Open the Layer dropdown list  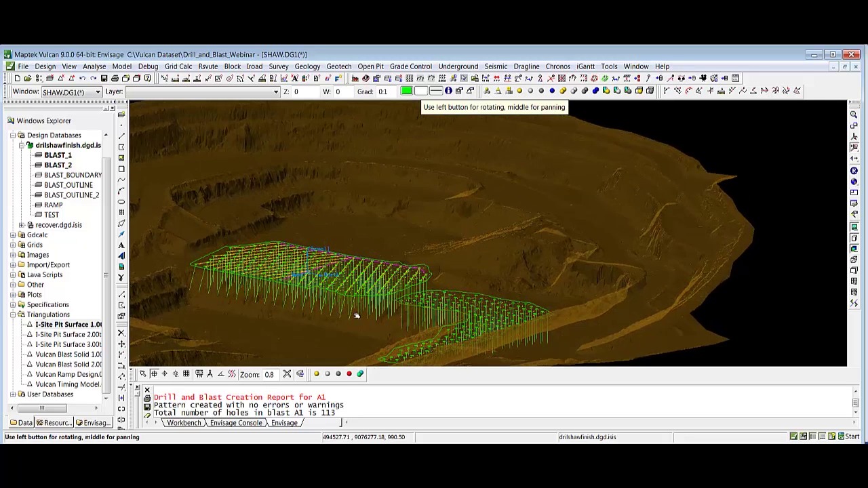[202, 92]
